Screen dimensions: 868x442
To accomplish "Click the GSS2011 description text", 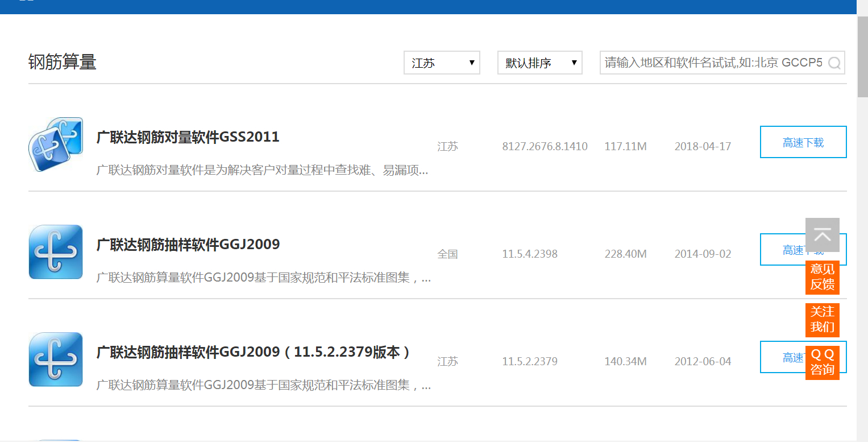I will click(263, 170).
